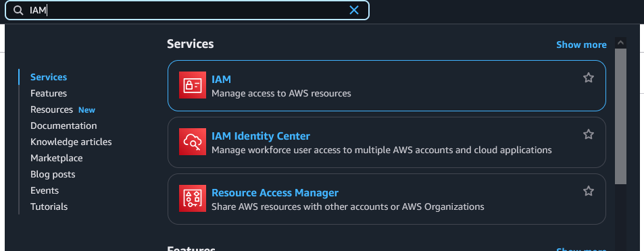
Task: Click scrollbar up arrow in results panel
Action: click(620, 43)
